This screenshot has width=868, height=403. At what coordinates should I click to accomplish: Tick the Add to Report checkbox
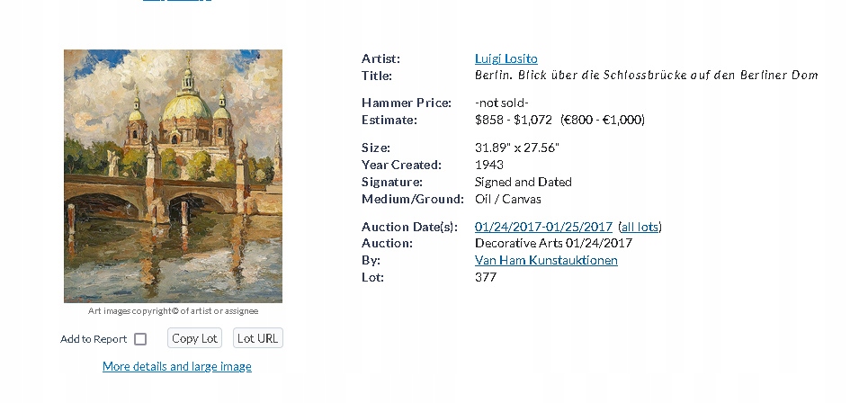click(x=140, y=339)
